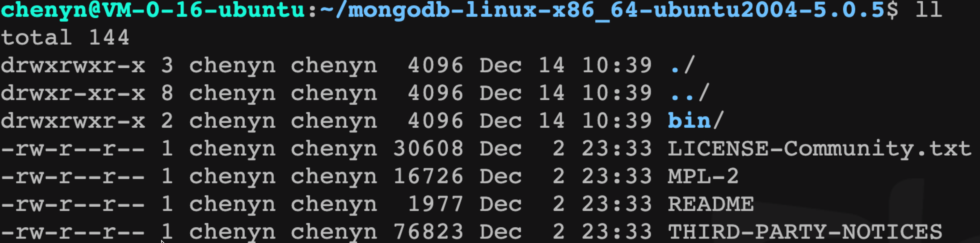Click the -rw-r--r-- permissions of README

click(73, 204)
